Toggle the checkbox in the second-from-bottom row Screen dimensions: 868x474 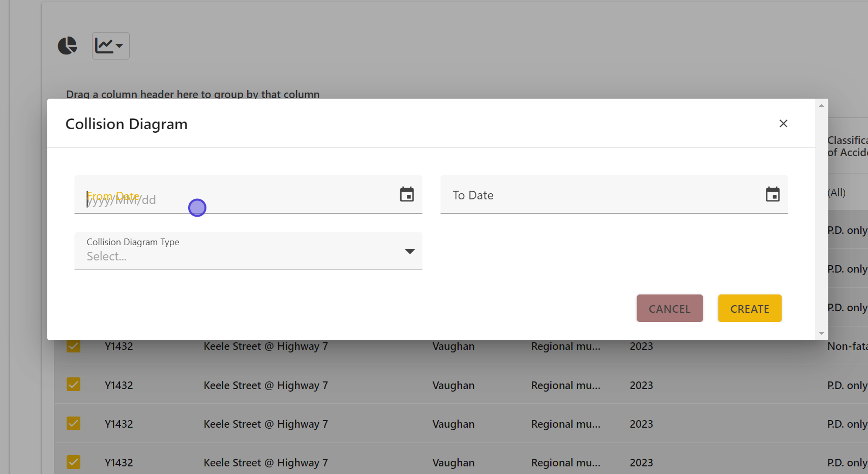coord(74,423)
